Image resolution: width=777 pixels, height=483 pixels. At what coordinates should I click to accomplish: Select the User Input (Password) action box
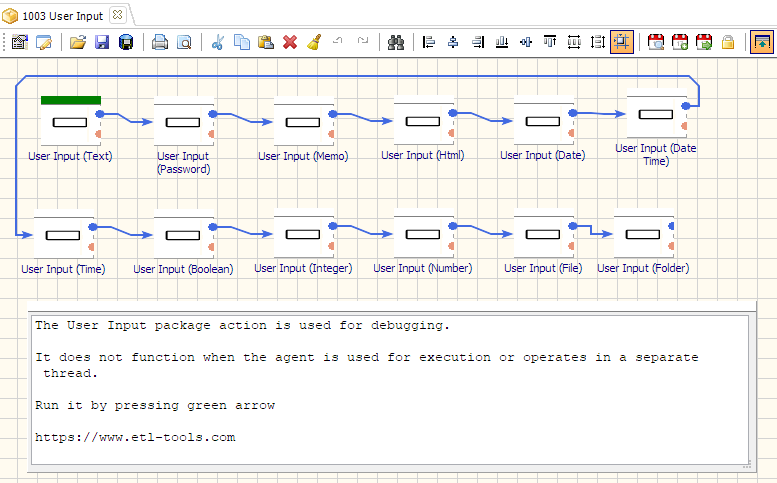183,123
